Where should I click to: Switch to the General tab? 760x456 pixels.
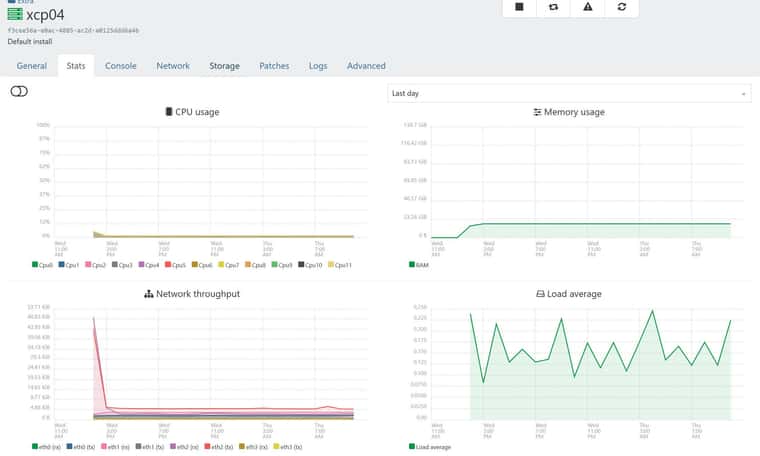(x=32, y=66)
